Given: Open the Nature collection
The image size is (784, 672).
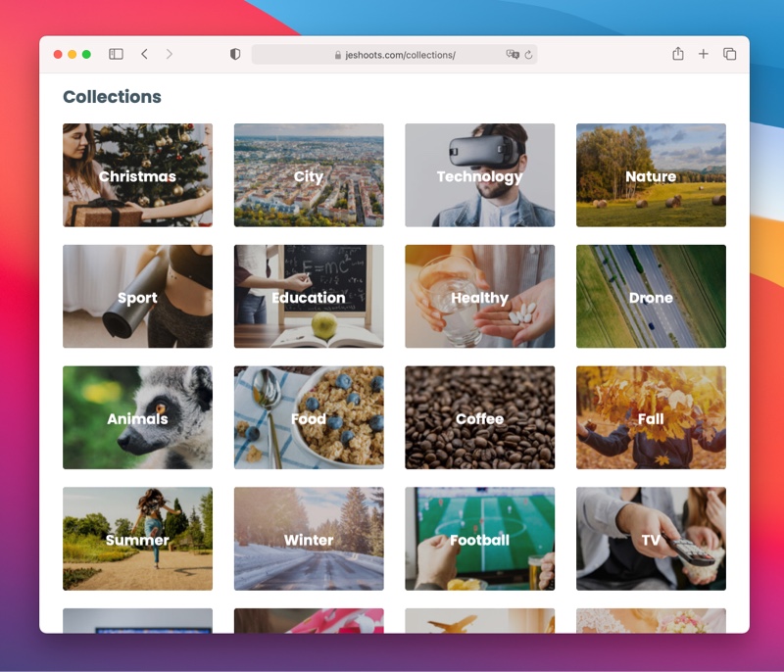Looking at the screenshot, I should coord(651,175).
